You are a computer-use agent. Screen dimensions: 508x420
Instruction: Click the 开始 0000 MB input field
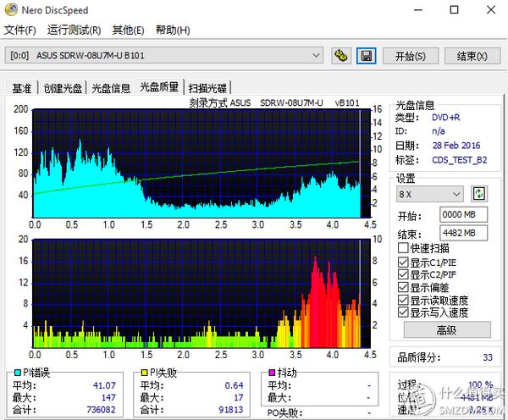tap(463, 214)
